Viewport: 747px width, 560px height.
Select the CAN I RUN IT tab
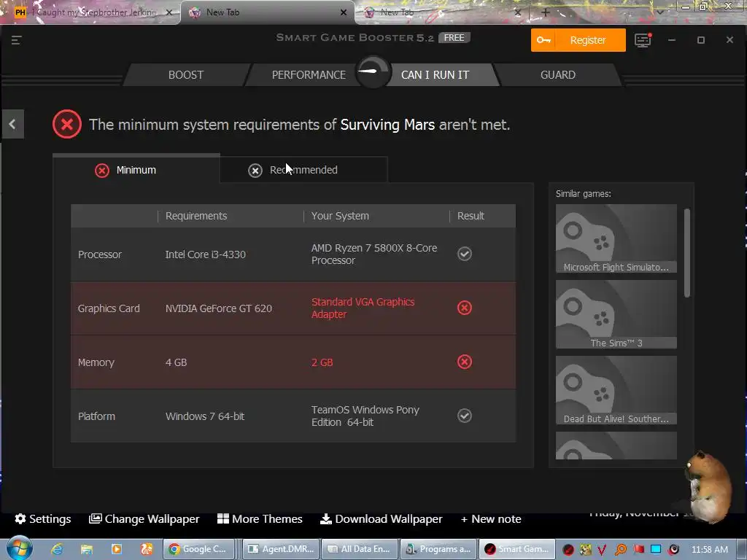pos(435,75)
